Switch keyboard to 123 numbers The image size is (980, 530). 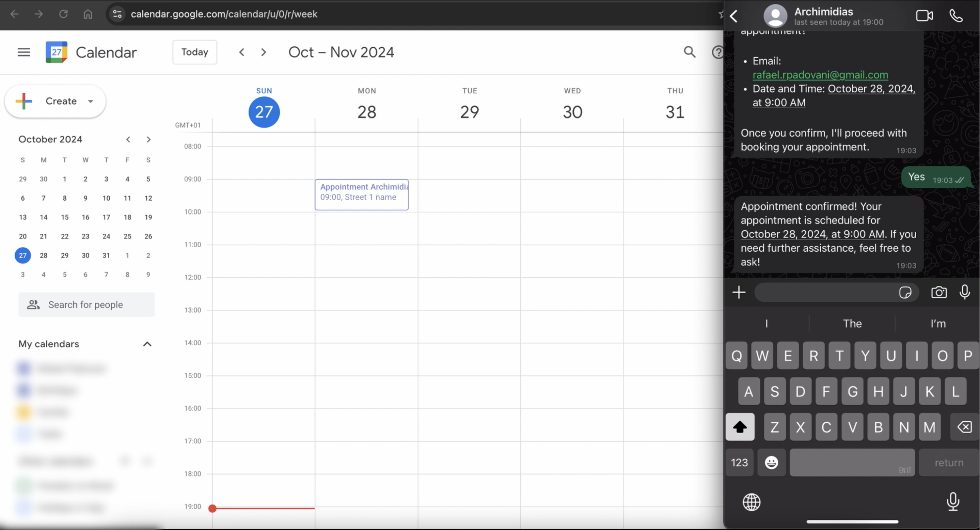pos(739,463)
